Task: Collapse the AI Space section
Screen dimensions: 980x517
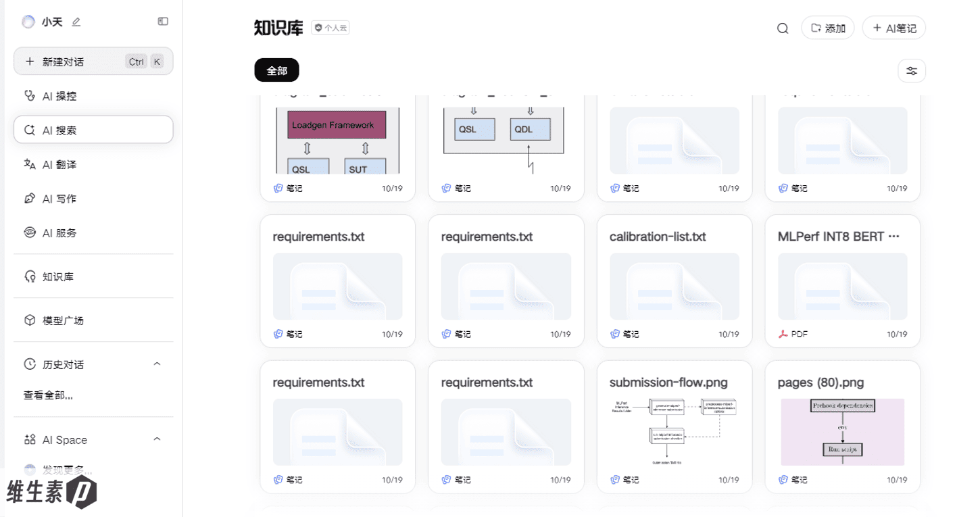Action: pos(157,439)
